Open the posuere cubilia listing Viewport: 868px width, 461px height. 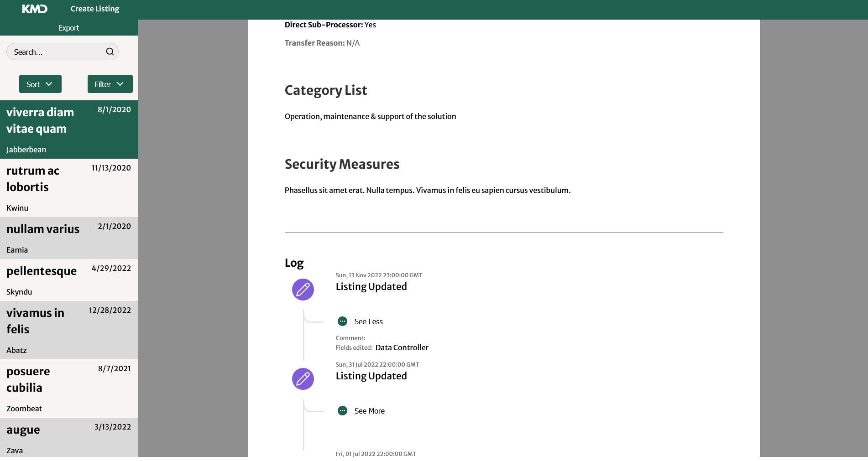pos(69,388)
